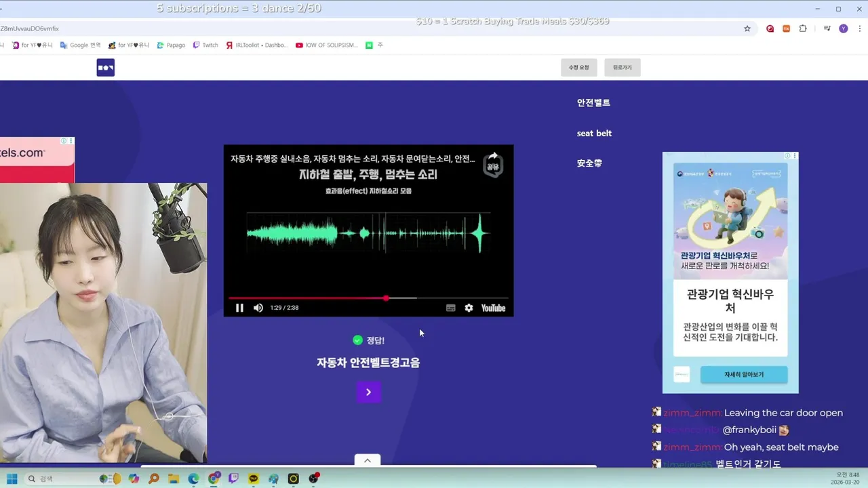Open the Google 번역 bookmark
Viewport: 868px width, 488px height.
[80, 45]
